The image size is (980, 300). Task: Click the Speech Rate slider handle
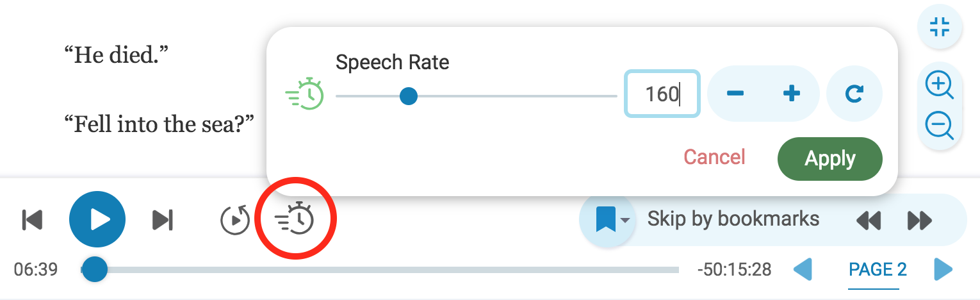click(409, 96)
